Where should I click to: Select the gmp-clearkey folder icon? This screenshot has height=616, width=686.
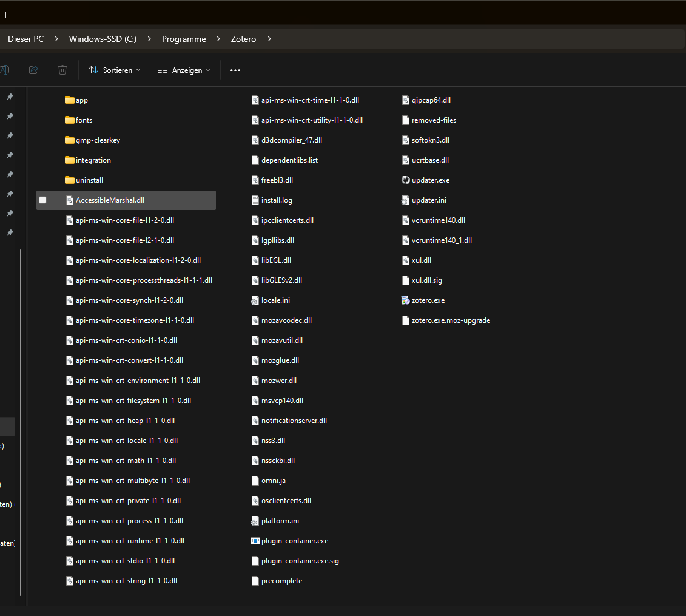70,140
